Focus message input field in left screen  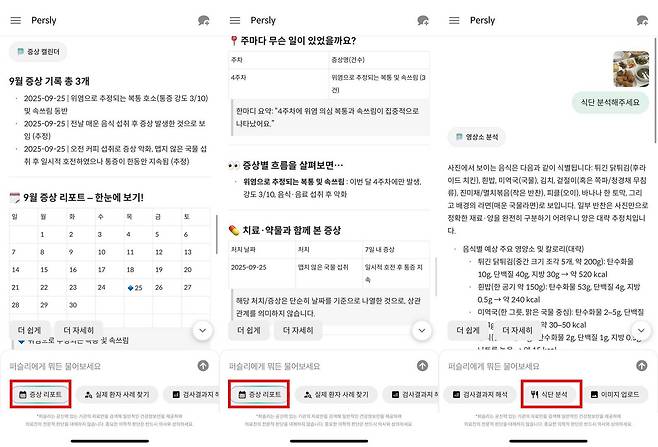tap(101, 366)
